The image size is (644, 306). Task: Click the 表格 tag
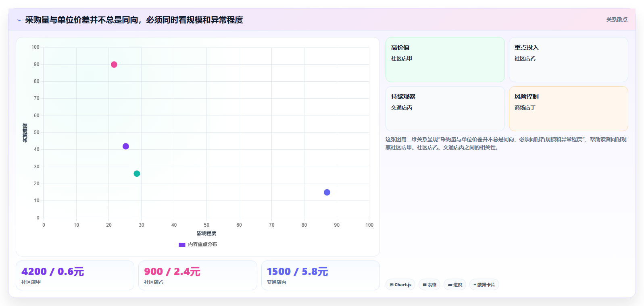pyautogui.click(x=429, y=285)
